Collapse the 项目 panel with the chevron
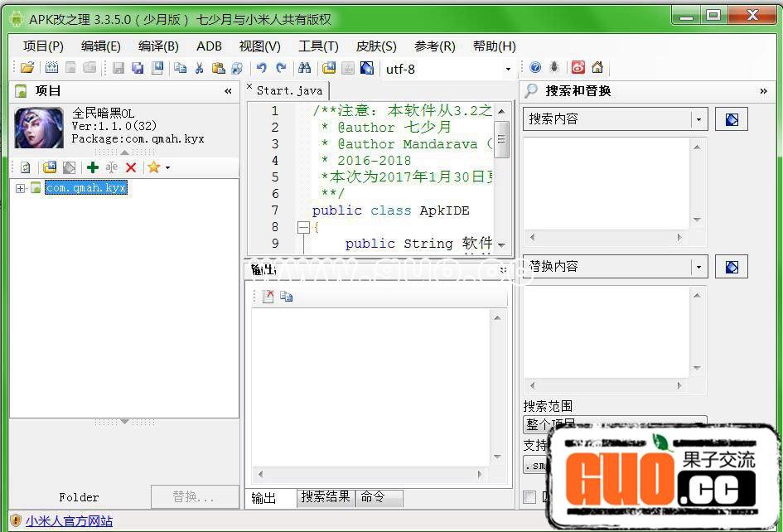This screenshot has height=532, width=783. (x=228, y=91)
